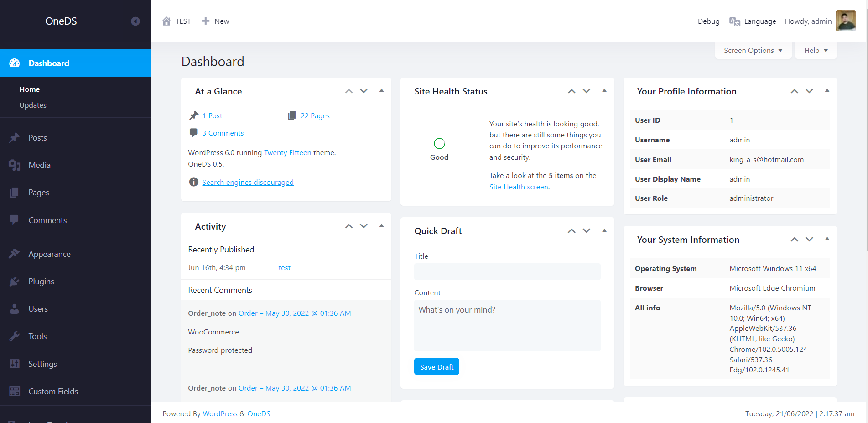Click the Quick Draft Title field
Image resolution: width=868 pixels, height=423 pixels.
507,272
